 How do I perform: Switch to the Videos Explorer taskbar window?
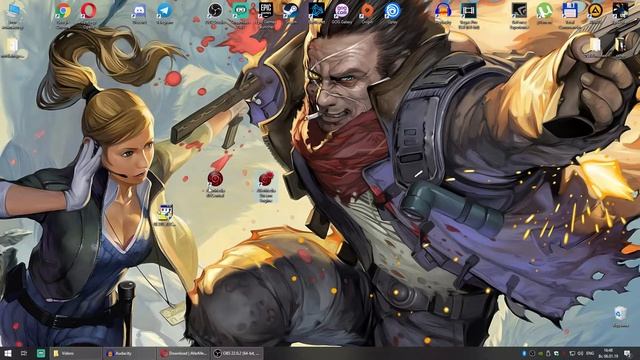(76, 353)
